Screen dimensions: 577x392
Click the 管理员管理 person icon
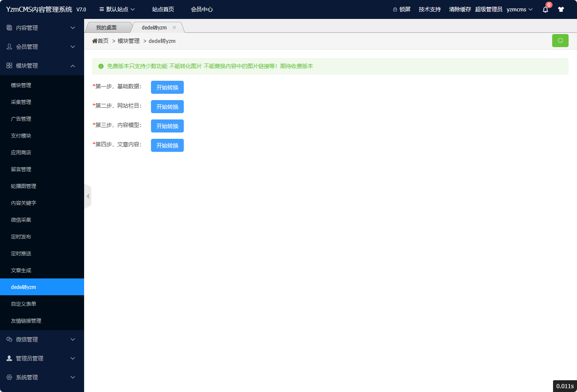[x=9, y=358]
